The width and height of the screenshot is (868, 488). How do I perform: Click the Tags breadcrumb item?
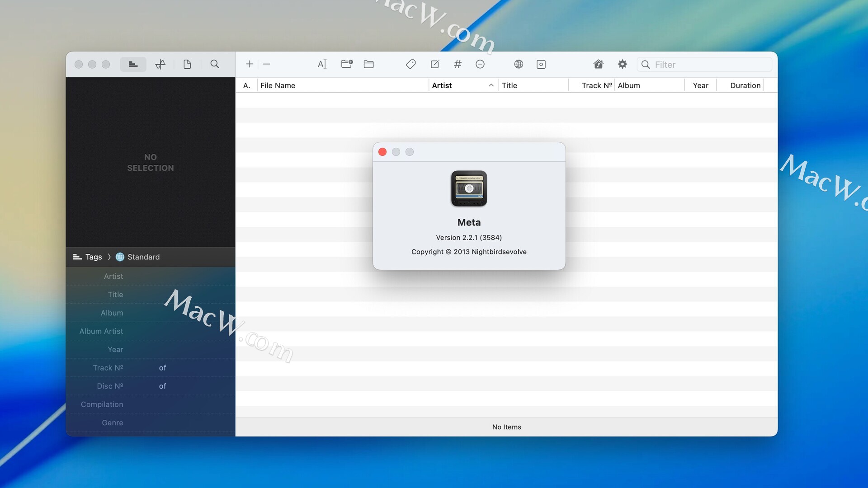(88, 257)
